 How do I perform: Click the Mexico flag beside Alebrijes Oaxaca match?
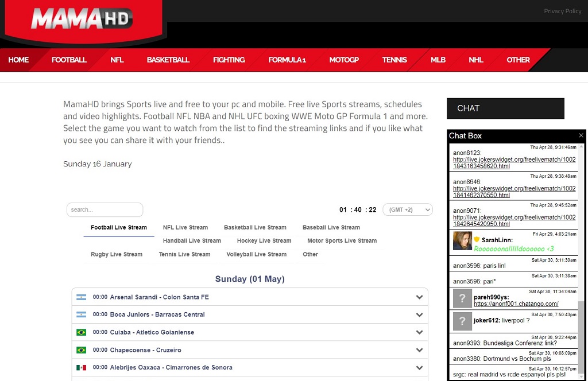[x=82, y=367]
